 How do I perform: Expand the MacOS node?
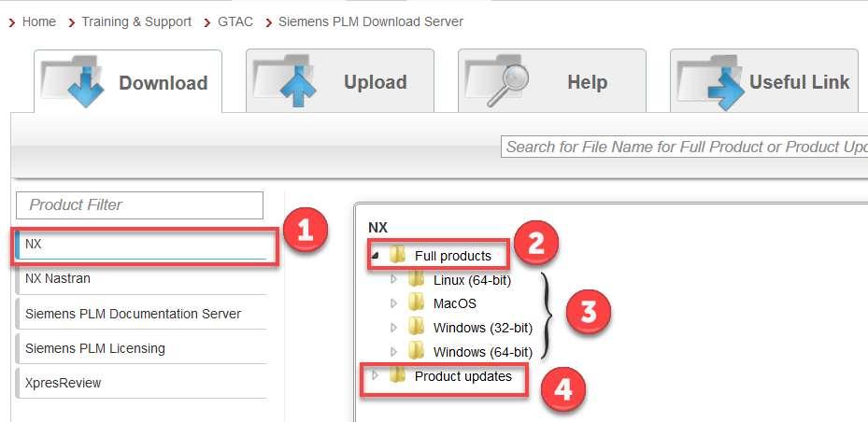click(394, 303)
